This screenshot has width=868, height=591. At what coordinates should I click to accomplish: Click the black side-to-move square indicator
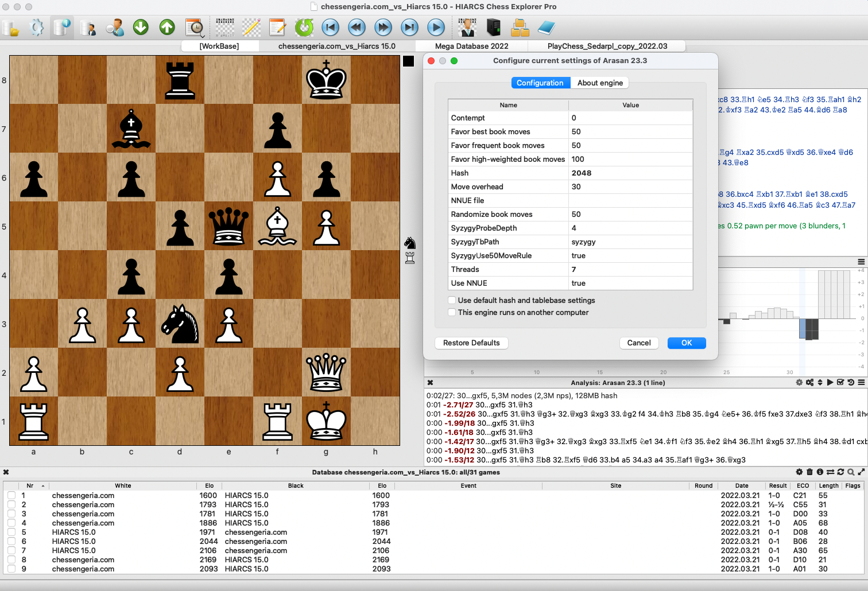tap(408, 61)
